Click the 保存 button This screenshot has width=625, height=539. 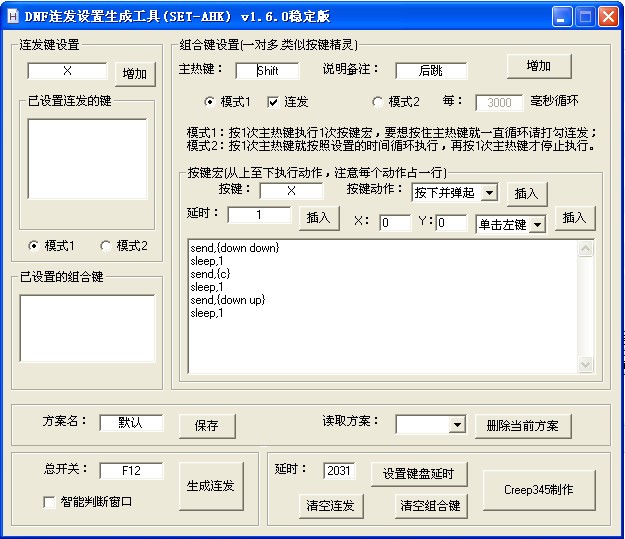[x=207, y=426]
